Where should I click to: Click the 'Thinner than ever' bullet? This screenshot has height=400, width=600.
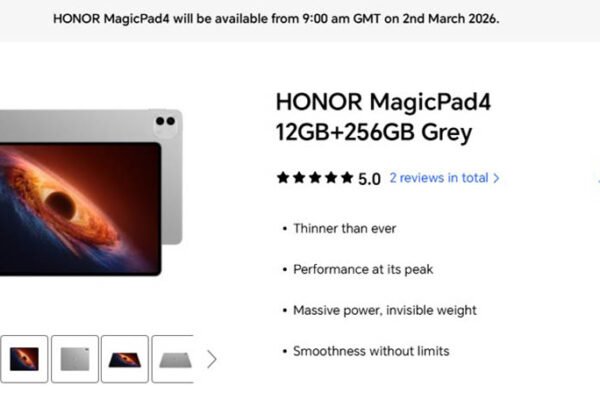344,229
